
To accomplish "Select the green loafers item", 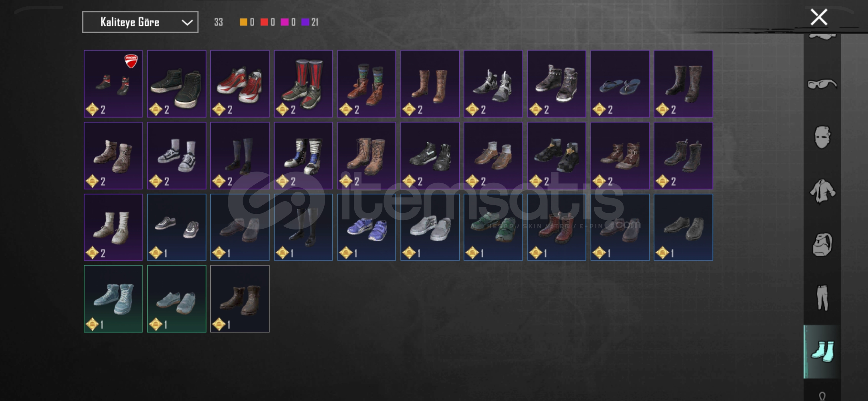I will point(493,227).
